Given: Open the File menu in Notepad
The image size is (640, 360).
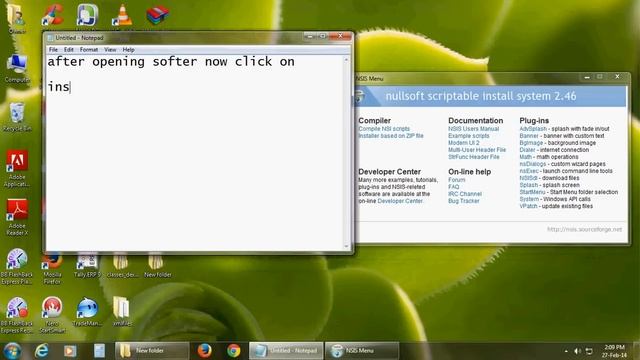Looking at the screenshot, I should [53, 49].
